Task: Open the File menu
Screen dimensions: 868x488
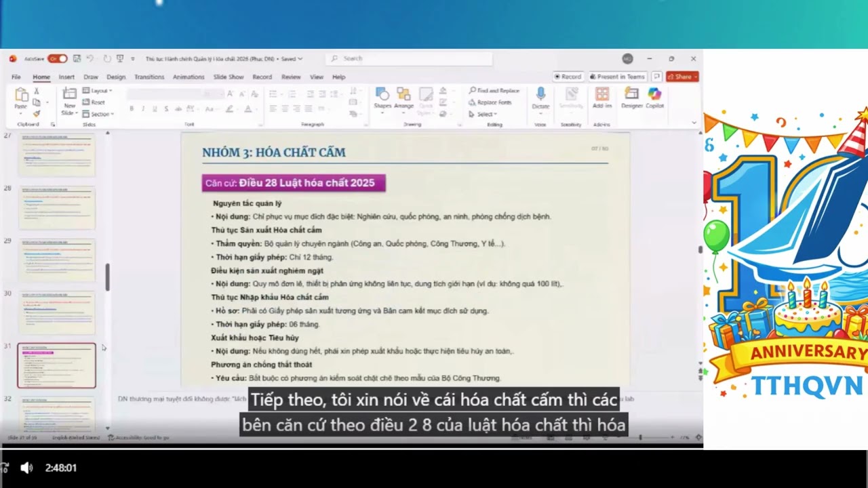Action: point(16,77)
